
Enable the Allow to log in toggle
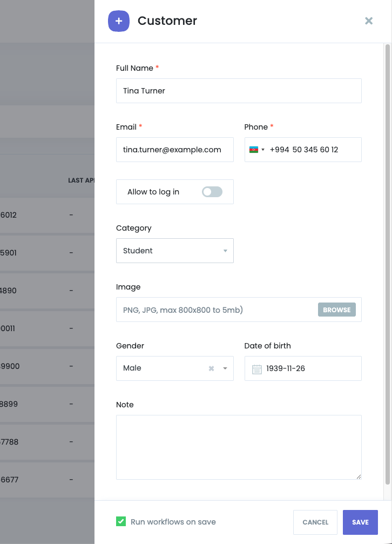(212, 192)
